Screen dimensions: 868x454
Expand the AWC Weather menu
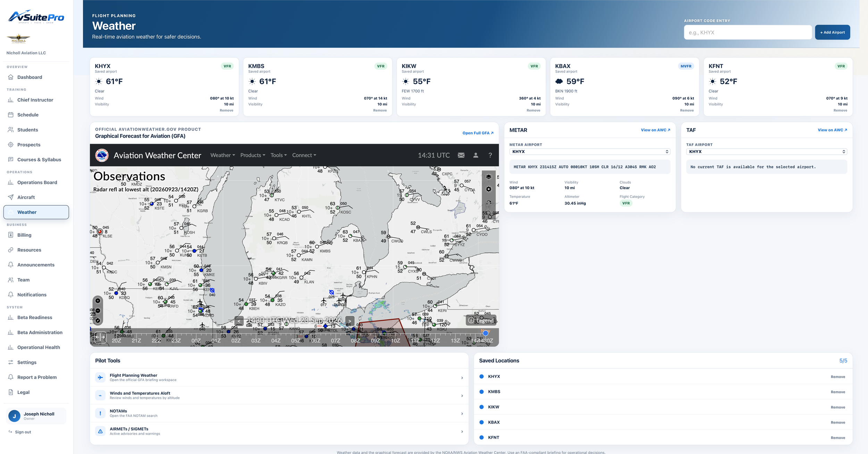(223, 155)
